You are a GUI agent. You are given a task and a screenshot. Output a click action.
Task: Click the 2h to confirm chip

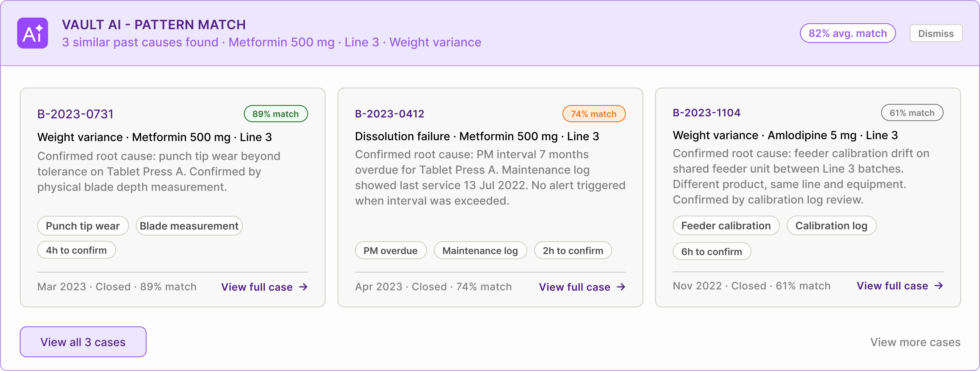tap(573, 251)
